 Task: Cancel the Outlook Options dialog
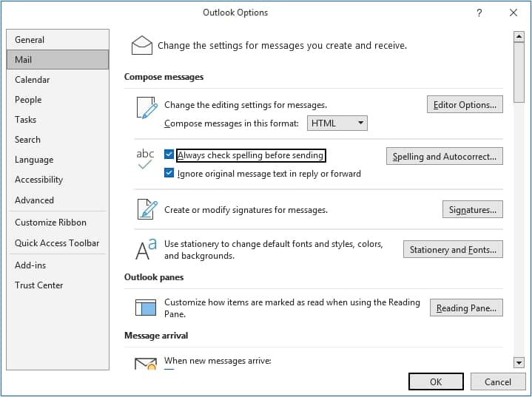(x=498, y=381)
